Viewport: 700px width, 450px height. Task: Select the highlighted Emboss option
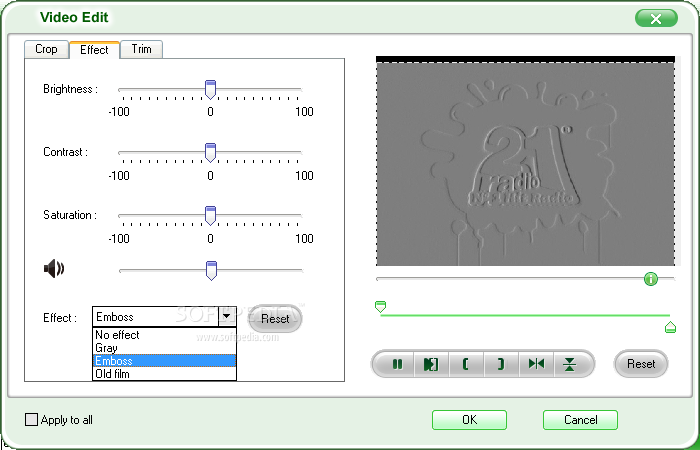(164, 361)
